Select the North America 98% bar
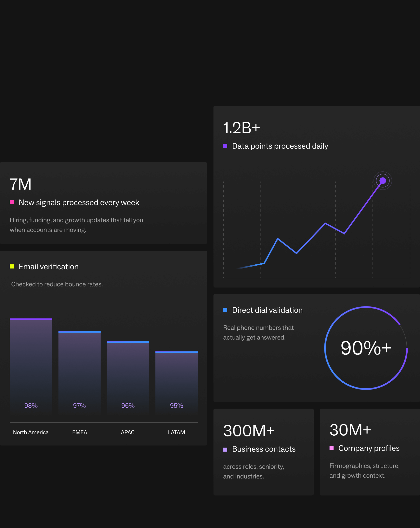The height and width of the screenshot is (528, 420). pos(31,366)
